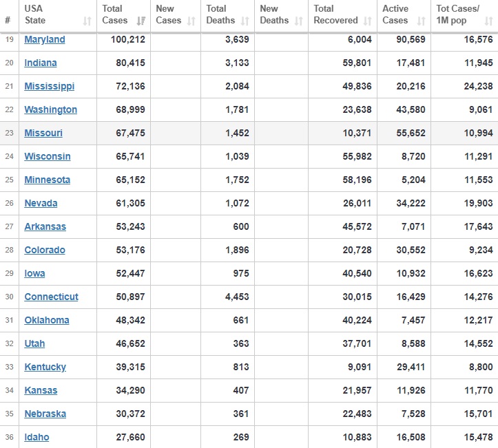
Task: Open Kentucky state details link
Action: click(x=45, y=367)
